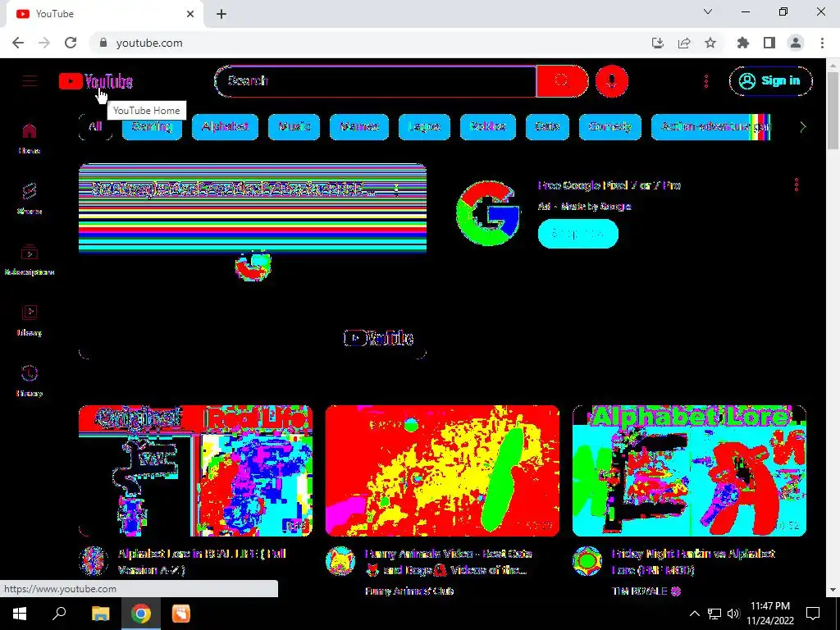Open Alphabet Lore in REAL LIFE video title
The width and height of the screenshot is (840, 630).
tap(202, 561)
